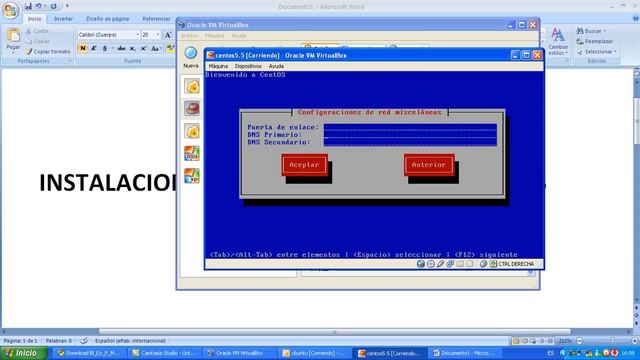Open the Dispositivos menu in VM window
The image size is (640, 360).
248,66
